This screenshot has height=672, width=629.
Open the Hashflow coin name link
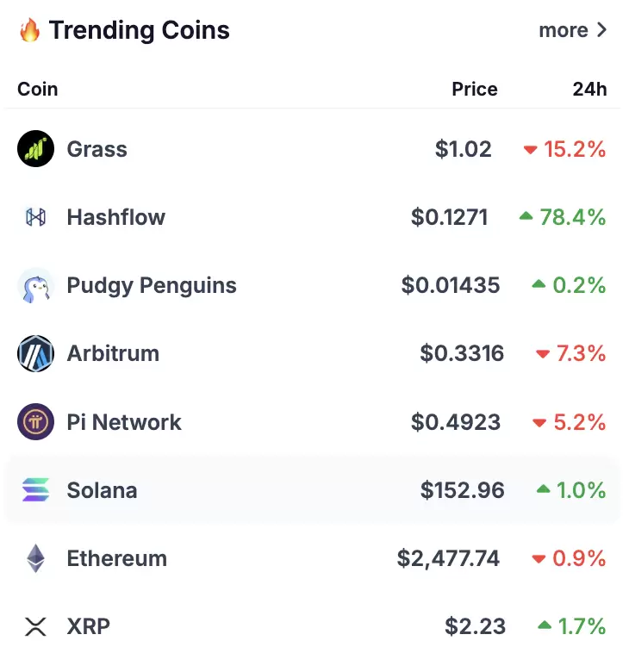pyautogui.click(x=115, y=217)
